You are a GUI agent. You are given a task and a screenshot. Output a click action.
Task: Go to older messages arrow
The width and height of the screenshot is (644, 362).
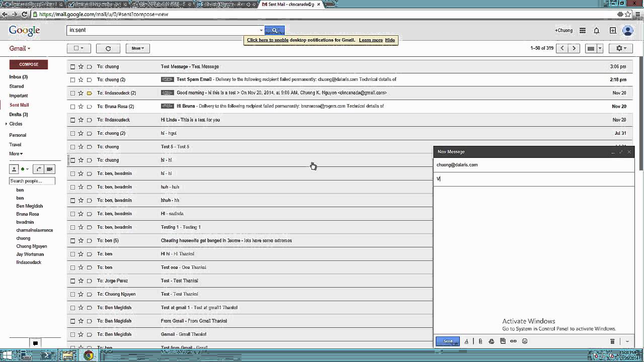(574, 48)
